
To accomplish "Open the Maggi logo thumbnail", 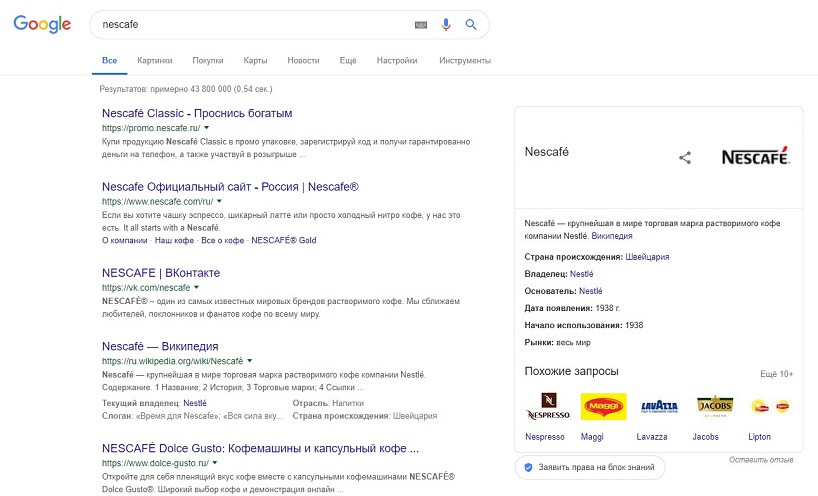I will (604, 406).
